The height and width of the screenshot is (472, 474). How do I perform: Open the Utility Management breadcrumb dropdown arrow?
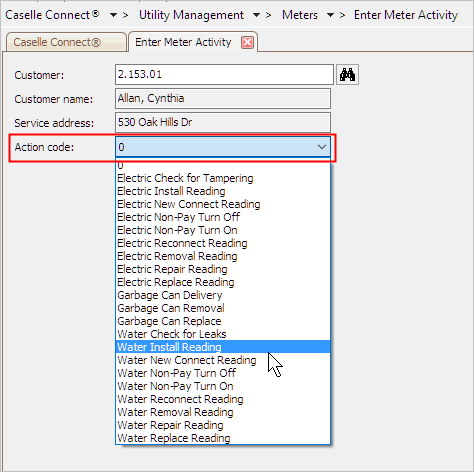coord(256,15)
